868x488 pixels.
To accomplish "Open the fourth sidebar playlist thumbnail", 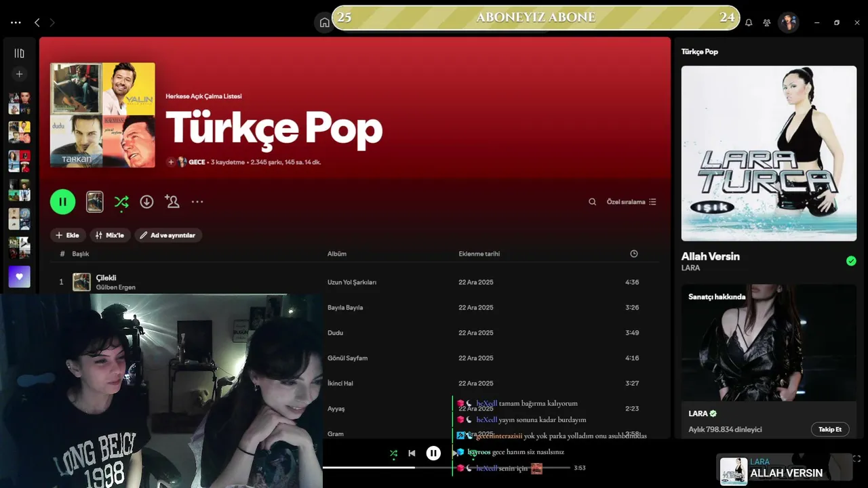I will (19, 190).
